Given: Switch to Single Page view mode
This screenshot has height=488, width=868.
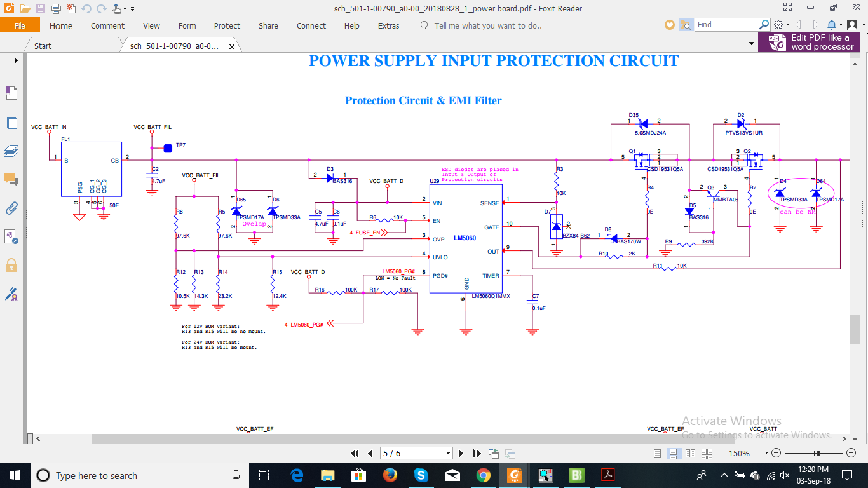Looking at the screenshot, I should [658, 453].
